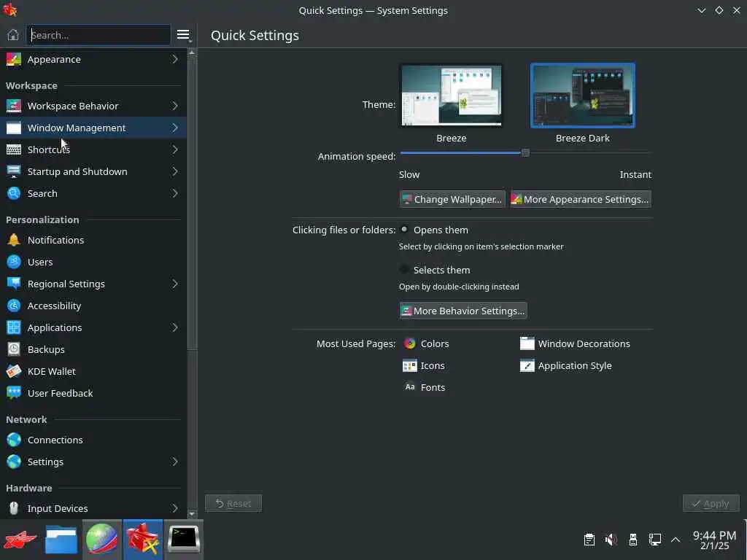Open the clipboard tray icon
This screenshot has height=560, width=747.
point(589,540)
